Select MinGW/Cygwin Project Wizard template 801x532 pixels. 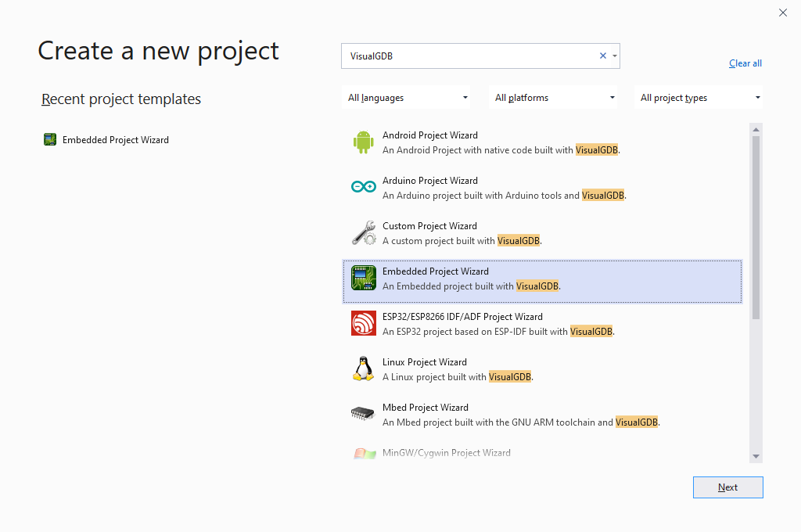tap(446, 453)
